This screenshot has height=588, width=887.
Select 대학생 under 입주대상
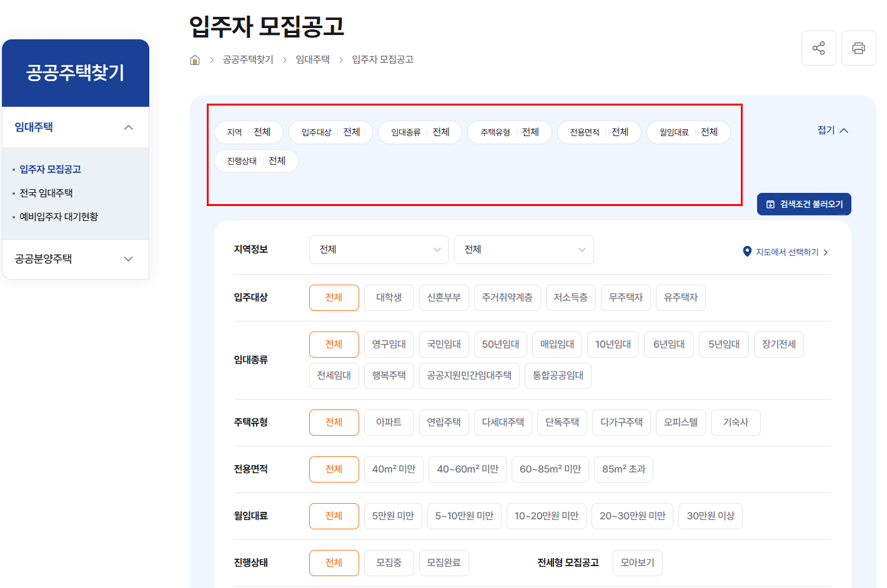point(389,298)
